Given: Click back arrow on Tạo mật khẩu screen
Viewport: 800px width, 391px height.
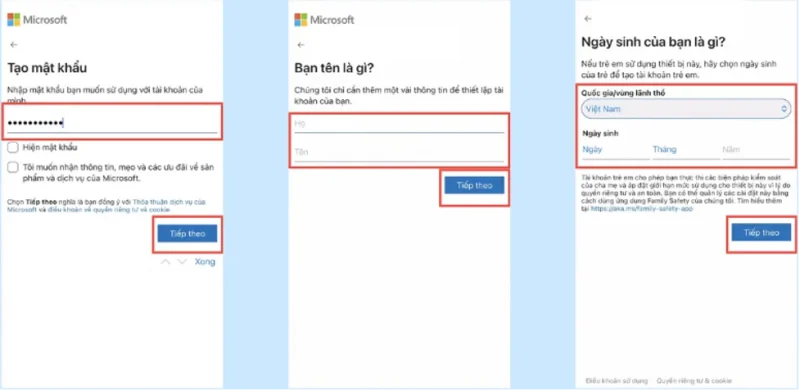Looking at the screenshot, I should [x=14, y=45].
